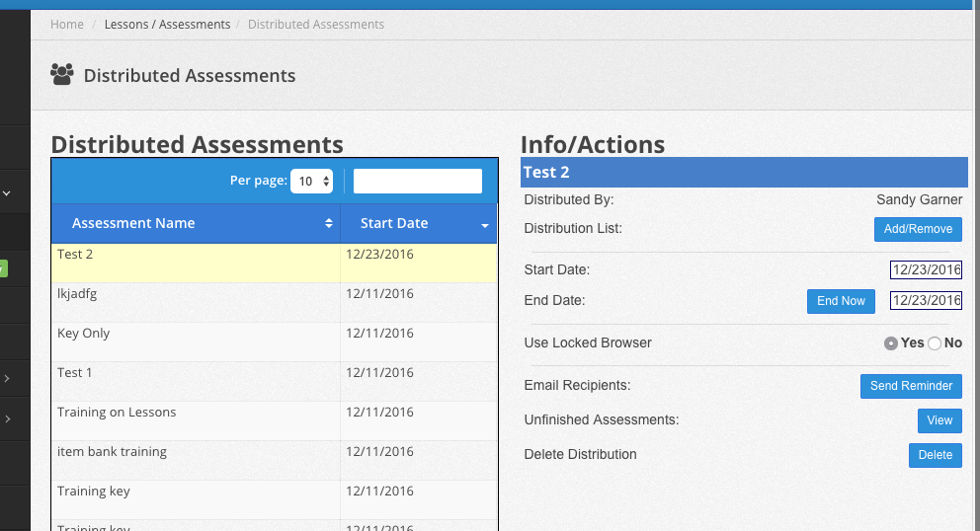Sort table by Assessment Name column arrows

tap(329, 224)
